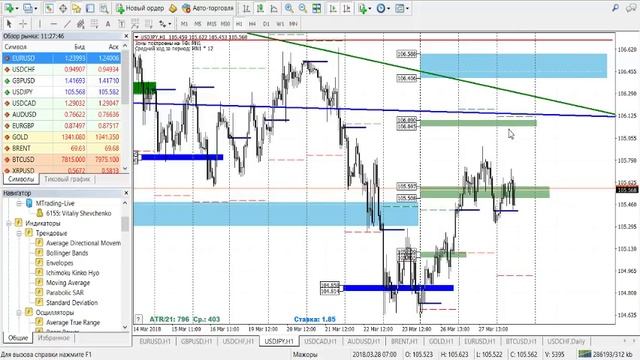Click the Navigator scroll-down arrow
The height and width of the screenshot is (360, 640).
(x=125, y=327)
